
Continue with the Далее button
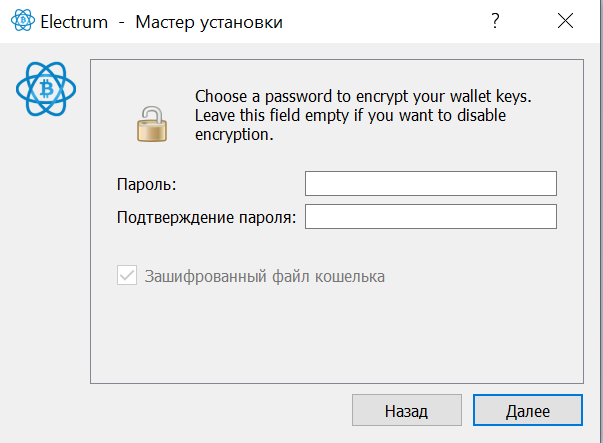pos(528,410)
